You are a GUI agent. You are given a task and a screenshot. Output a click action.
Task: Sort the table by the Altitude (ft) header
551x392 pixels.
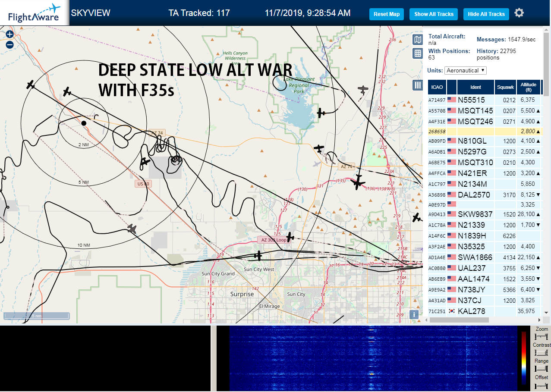(x=528, y=87)
